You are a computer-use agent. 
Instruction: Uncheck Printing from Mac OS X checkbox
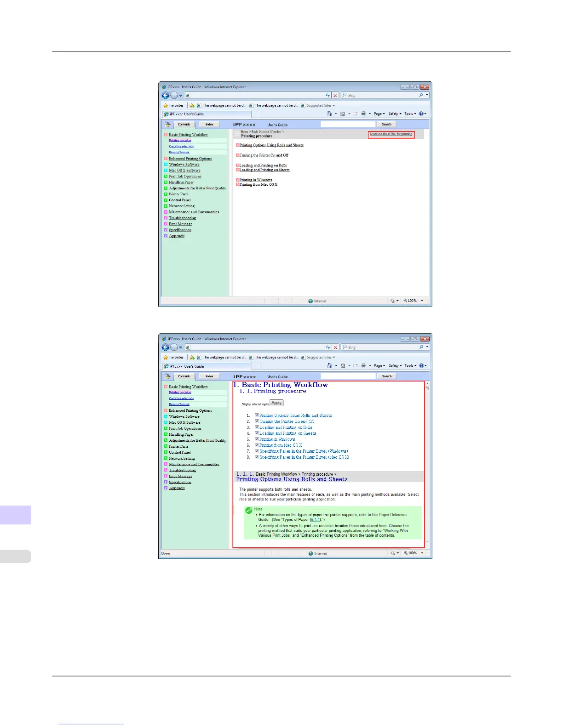coord(257,445)
